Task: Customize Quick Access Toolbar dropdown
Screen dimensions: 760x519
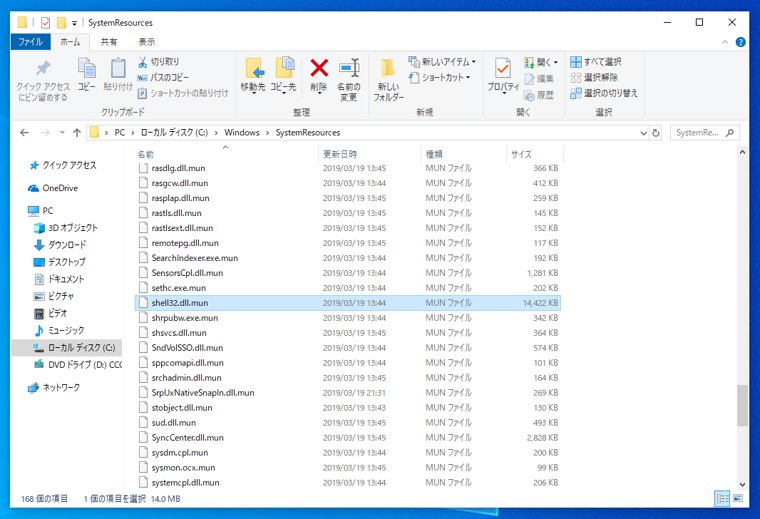Action: coord(74,23)
